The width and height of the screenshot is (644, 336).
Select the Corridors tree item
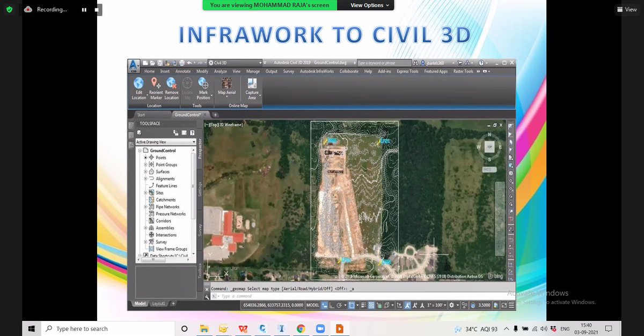coord(163,221)
